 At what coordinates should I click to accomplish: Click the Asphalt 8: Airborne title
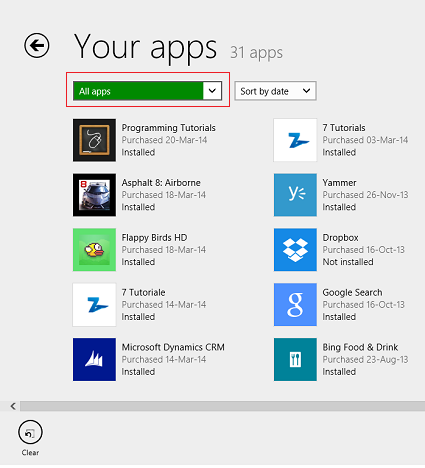161,183
